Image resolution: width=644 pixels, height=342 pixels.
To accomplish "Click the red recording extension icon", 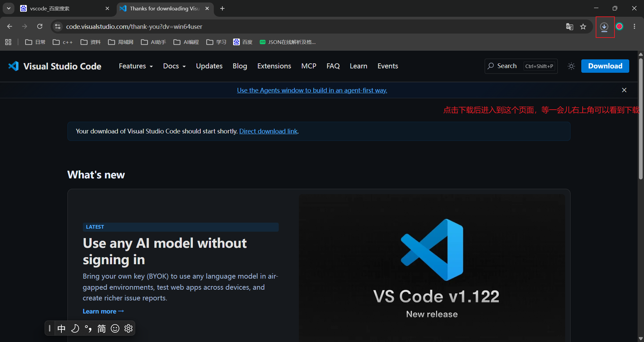I will coord(620,26).
